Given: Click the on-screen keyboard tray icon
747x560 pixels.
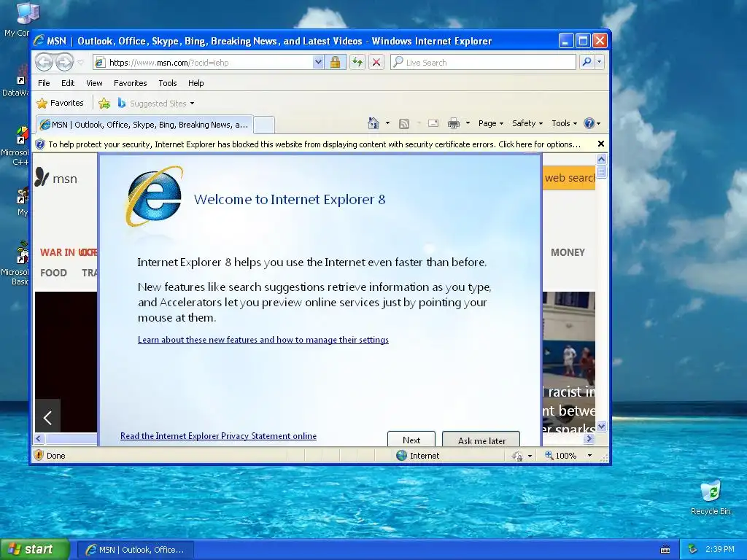Looking at the screenshot, I should (x=665, y=550).
